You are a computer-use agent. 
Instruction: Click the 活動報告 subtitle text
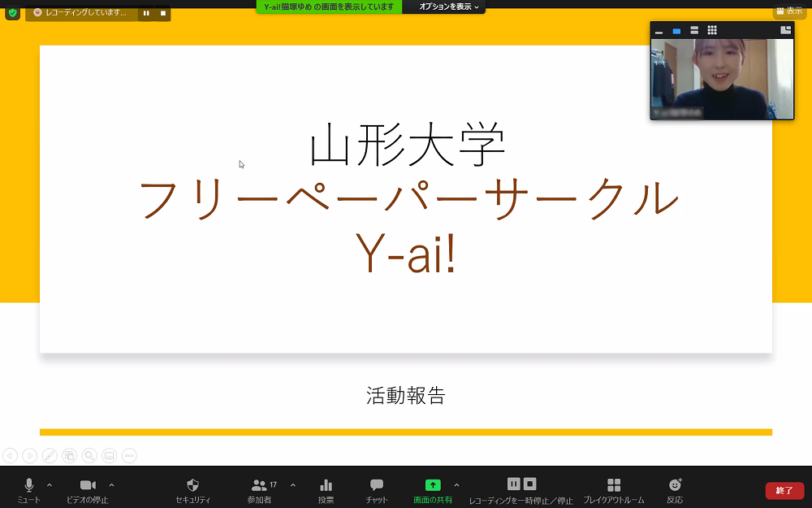coord(406,396)
